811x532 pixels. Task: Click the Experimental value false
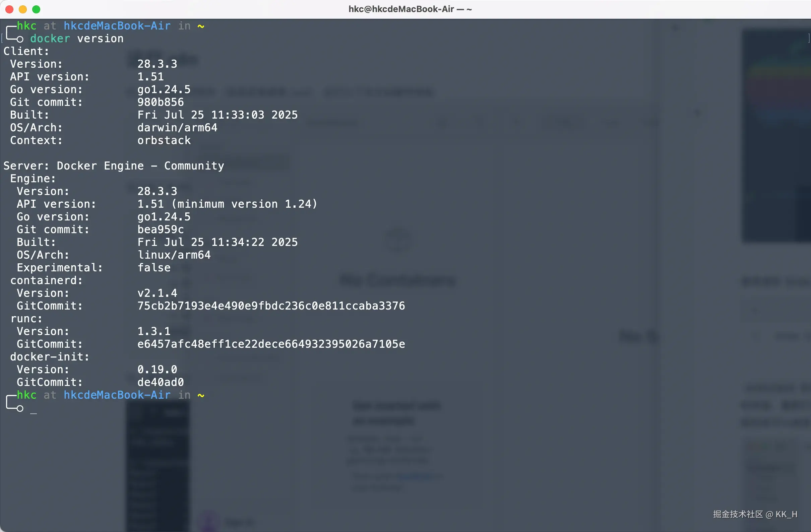[154, 268]
